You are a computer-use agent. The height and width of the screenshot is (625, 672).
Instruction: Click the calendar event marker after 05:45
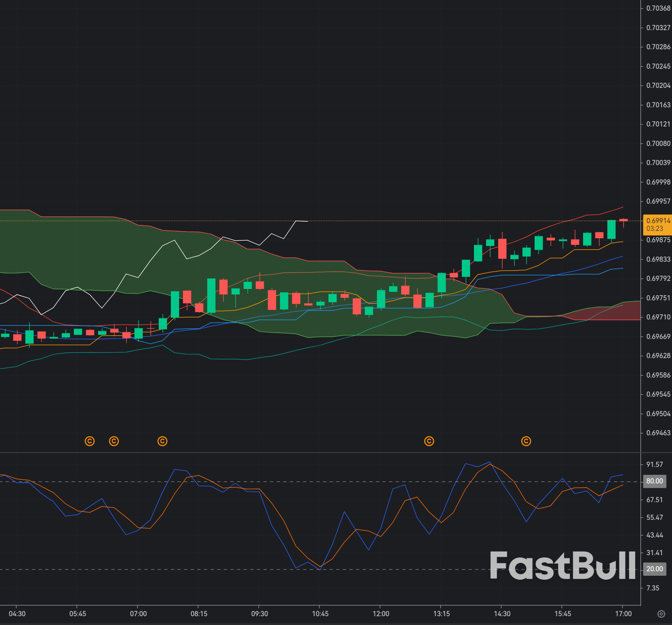(114, 441)
